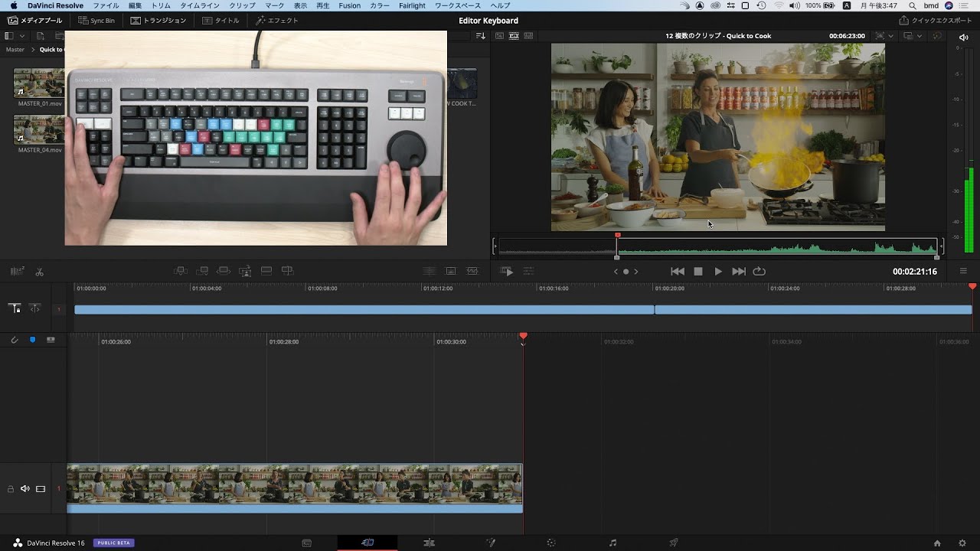Open the Fairlight page music note icon
980x551 pixels.
tap(612, 543)
